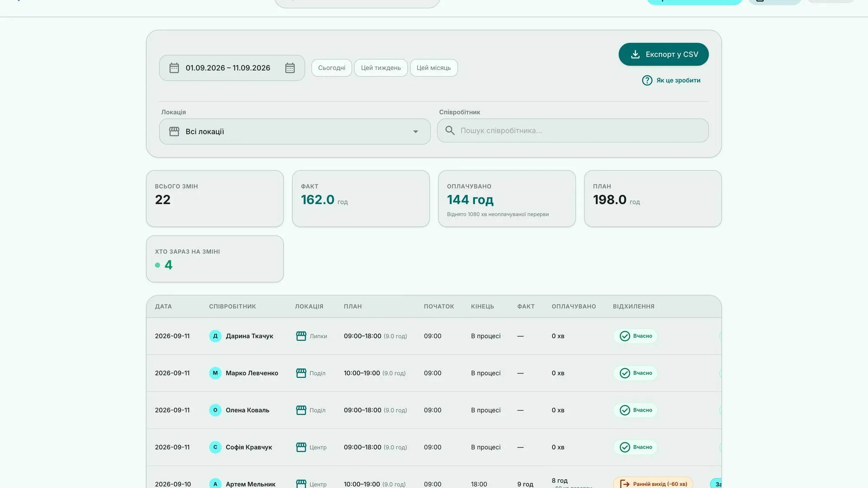The image size is (868, 488).
Task: Click the Локація column header
Action: tap(309, 307)
